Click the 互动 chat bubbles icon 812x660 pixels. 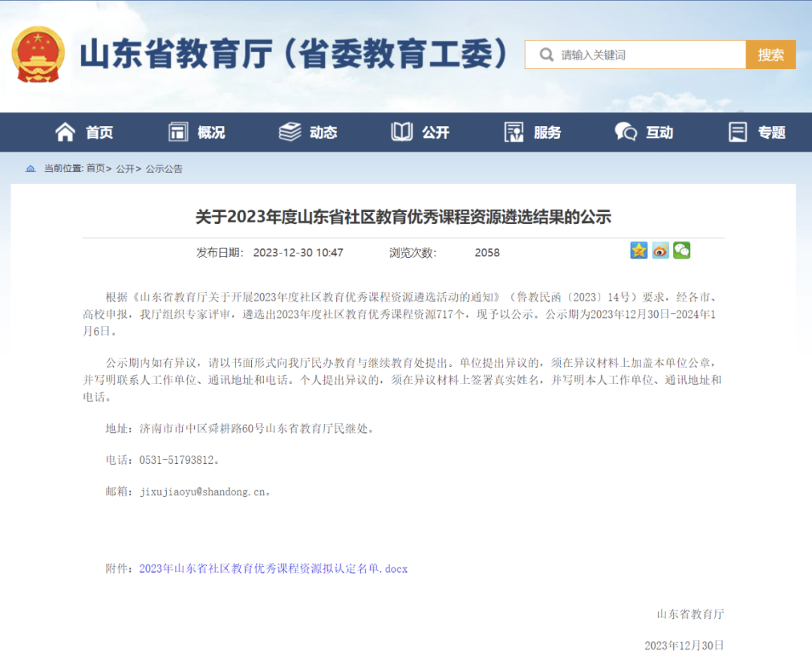pos(626,132)
